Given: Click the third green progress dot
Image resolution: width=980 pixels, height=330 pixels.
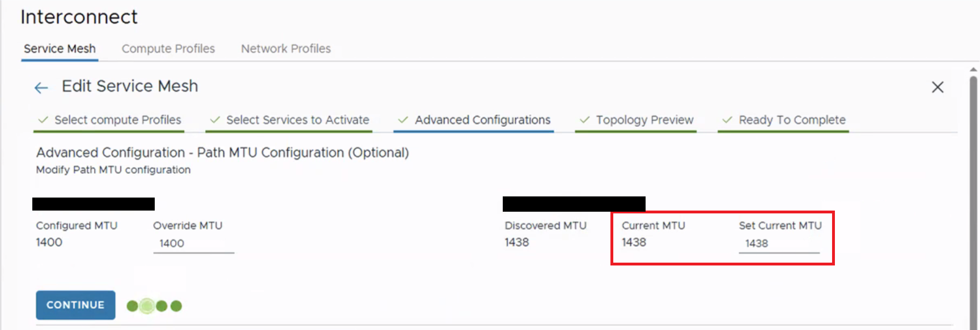Looking at the screenshot, I should pyautogui.click(x=162, y=306).
